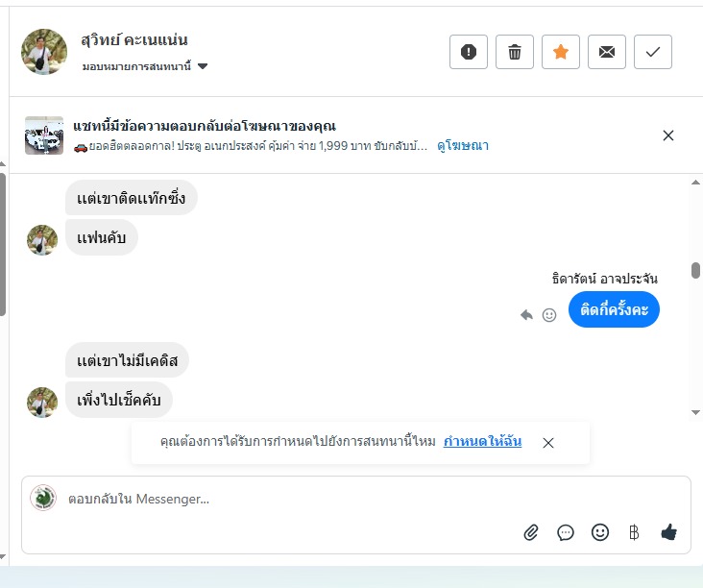Screen dimensions: 703x588
Task: Click the reply arrow beside ติดกี่ครั้งคะ
Action: point(526,314)
